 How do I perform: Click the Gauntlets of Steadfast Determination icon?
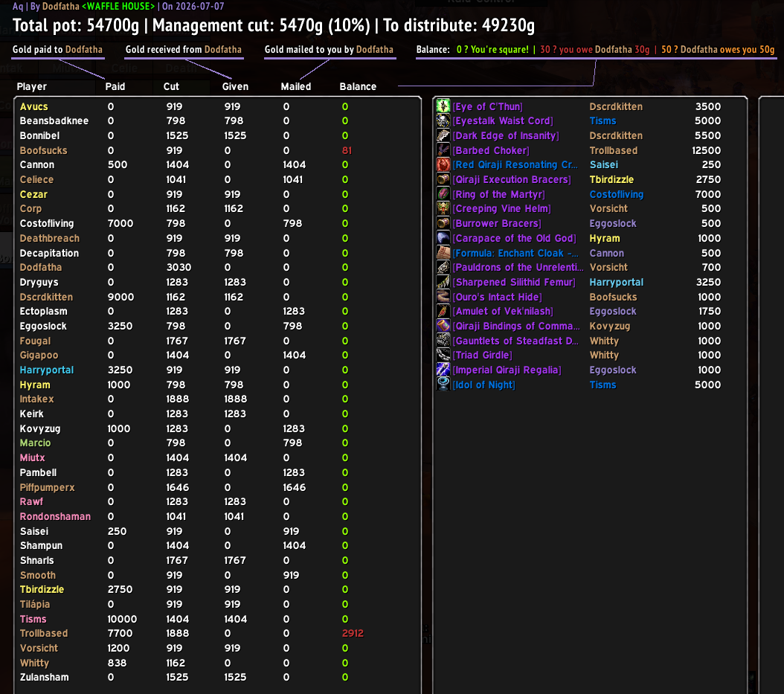(443, 341)
